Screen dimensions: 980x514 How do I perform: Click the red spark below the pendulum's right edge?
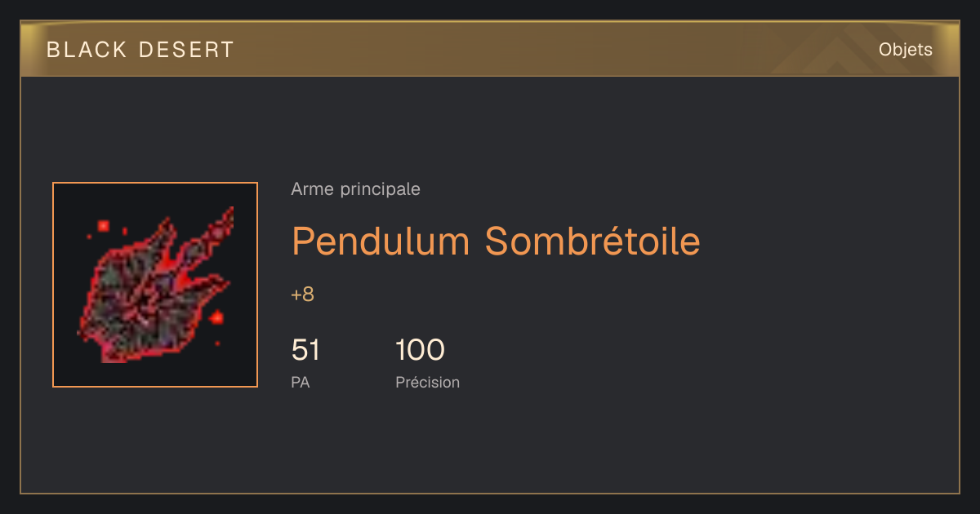(216, 317)
